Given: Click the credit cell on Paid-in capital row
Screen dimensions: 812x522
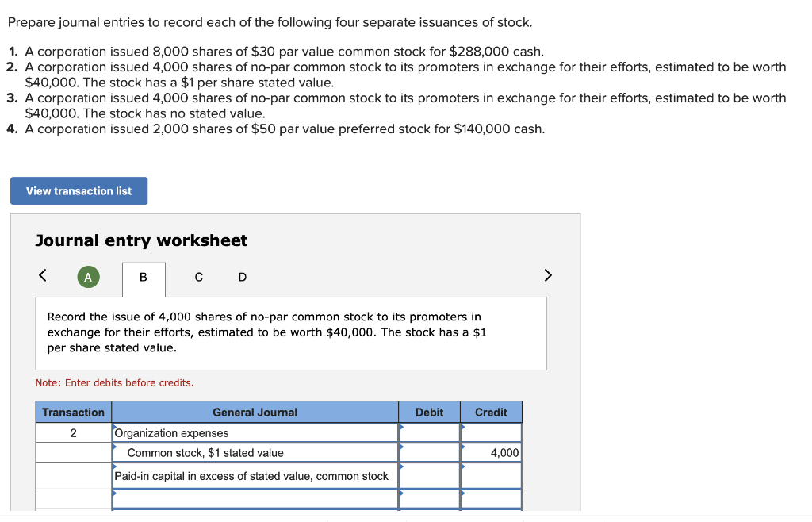Looking at the screenshot, I should click(x=492, y=475).
